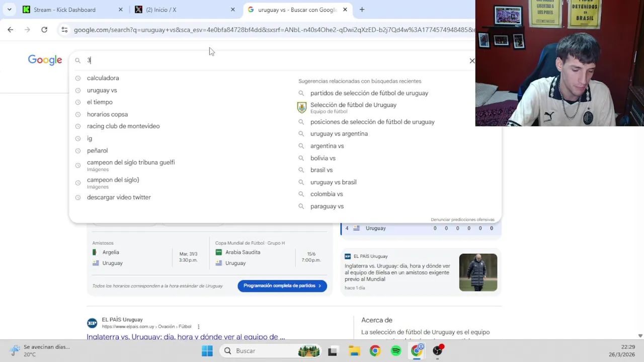Reload the current page

coord(44,30)
